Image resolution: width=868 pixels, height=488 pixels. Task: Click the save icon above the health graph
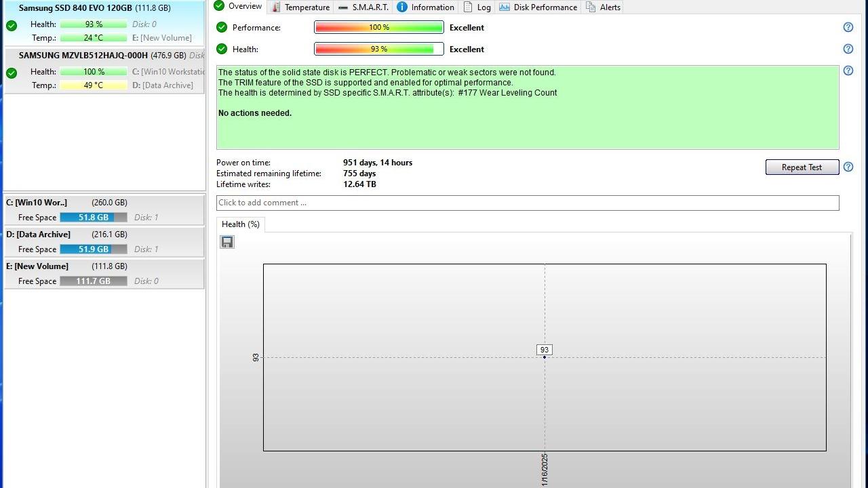click(x=227, y=242)
